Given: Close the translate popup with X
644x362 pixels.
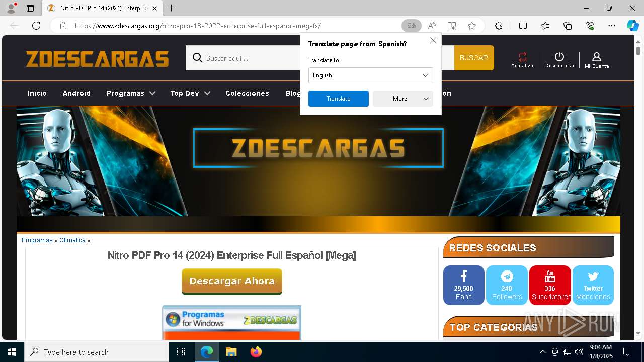Looking at the screenshot, I should tap(433, 40).
